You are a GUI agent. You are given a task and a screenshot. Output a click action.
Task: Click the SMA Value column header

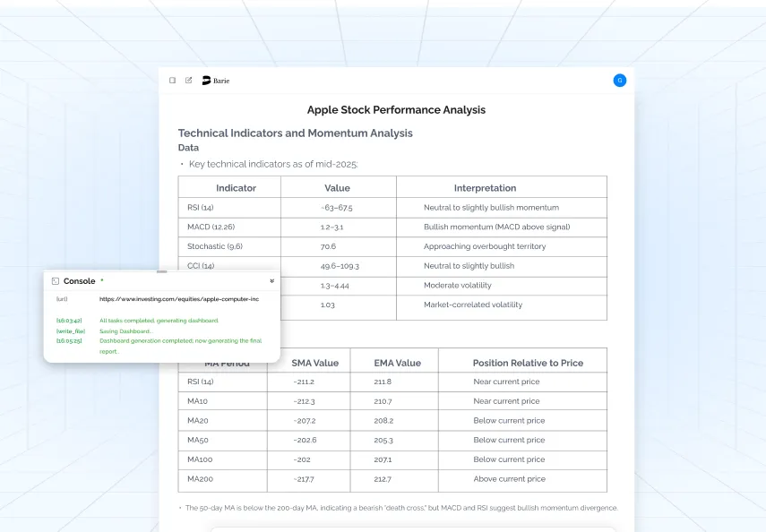pos(315,363)
